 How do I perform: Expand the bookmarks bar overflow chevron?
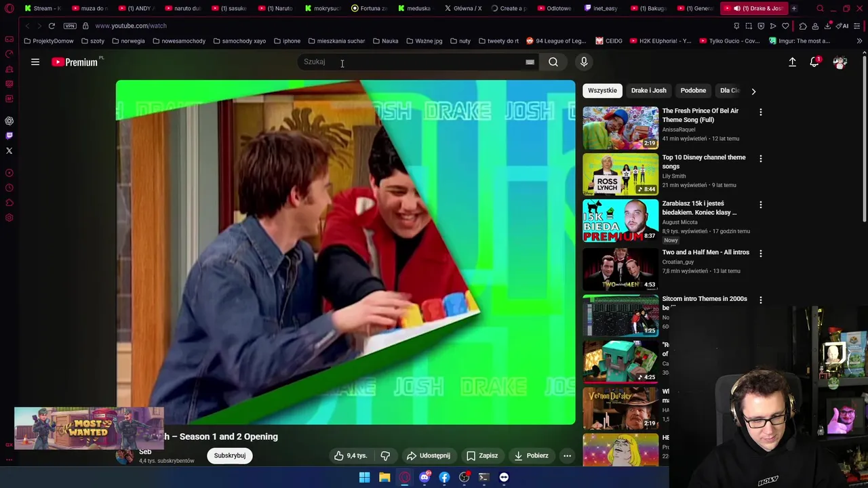coord(859,41)
